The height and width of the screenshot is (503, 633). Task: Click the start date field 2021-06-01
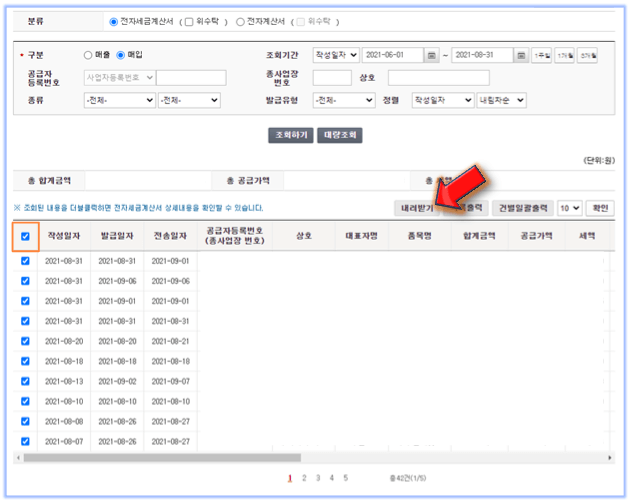pyautogui.click(x=393, y=55)
